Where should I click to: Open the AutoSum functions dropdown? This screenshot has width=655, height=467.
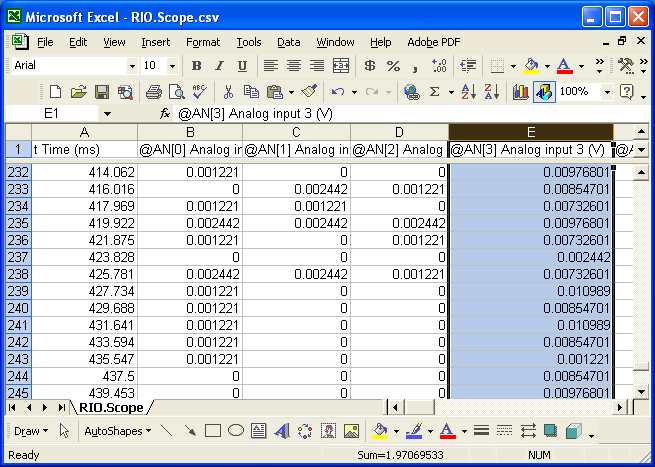452,92
